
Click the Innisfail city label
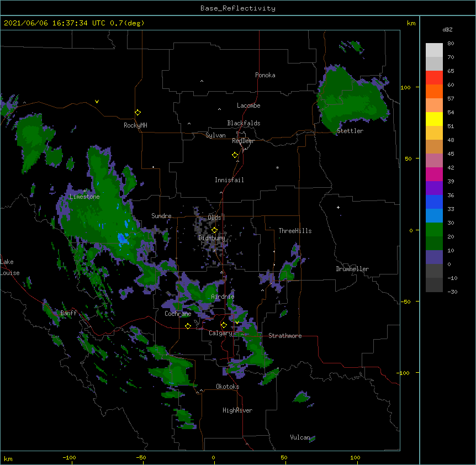229,180
